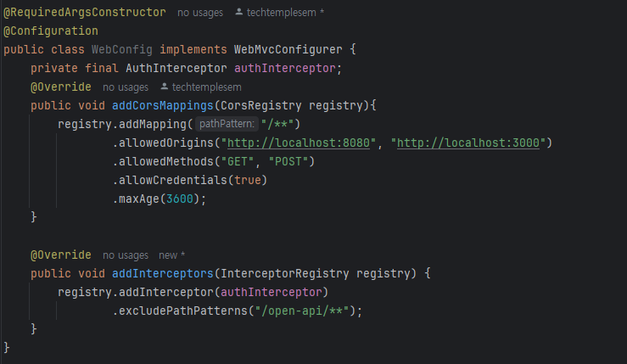Click the addCorsMappings method name
Screen dimensions: 627x364
tap(162, 105)
